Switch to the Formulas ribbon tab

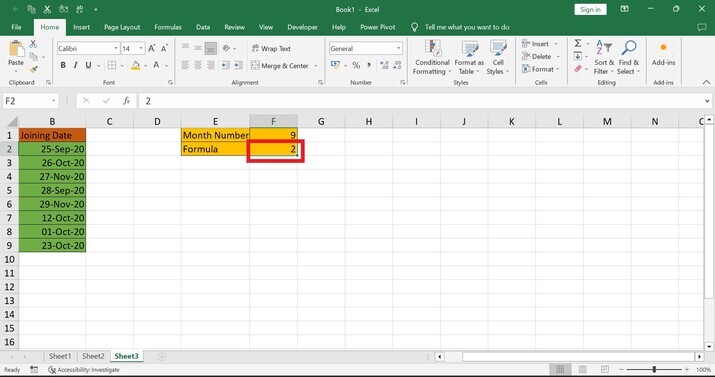[x=168, y=27]
